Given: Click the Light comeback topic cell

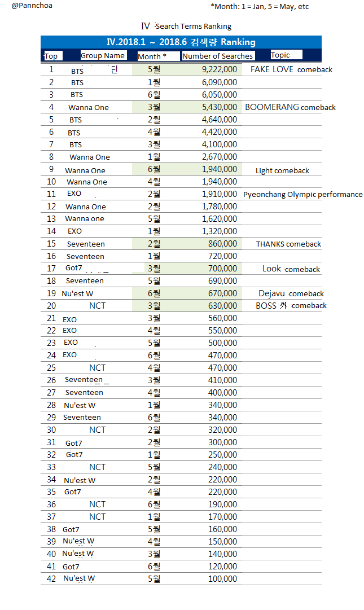Looking at the screenshot, I should [x=282, y=170].
